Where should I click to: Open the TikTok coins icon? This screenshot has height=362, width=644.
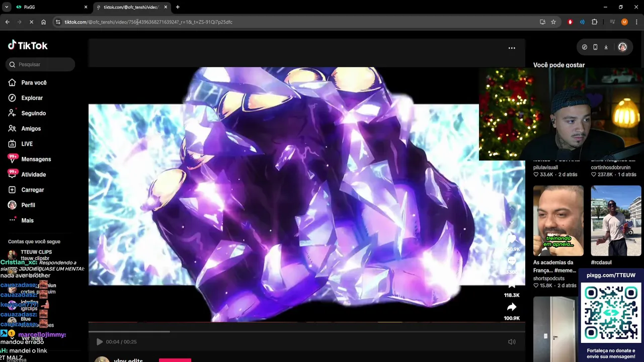[584, 47]
